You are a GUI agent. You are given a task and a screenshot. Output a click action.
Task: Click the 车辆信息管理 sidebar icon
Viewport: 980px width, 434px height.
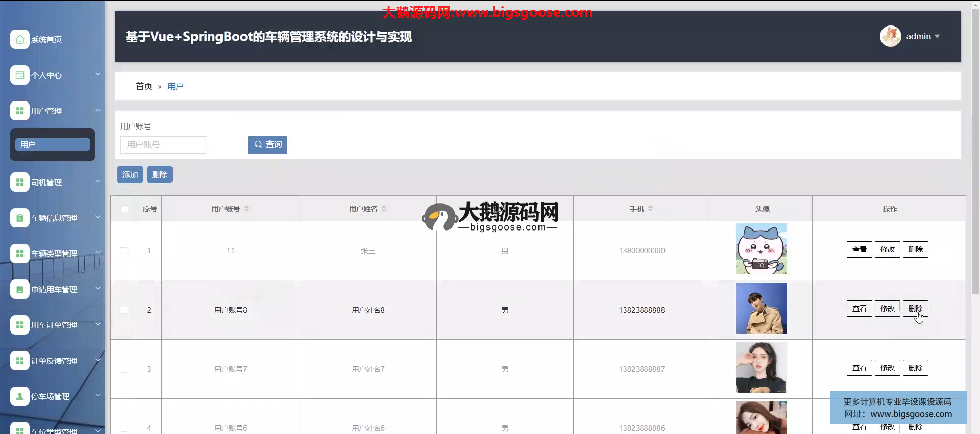click(x=19, y=218)
